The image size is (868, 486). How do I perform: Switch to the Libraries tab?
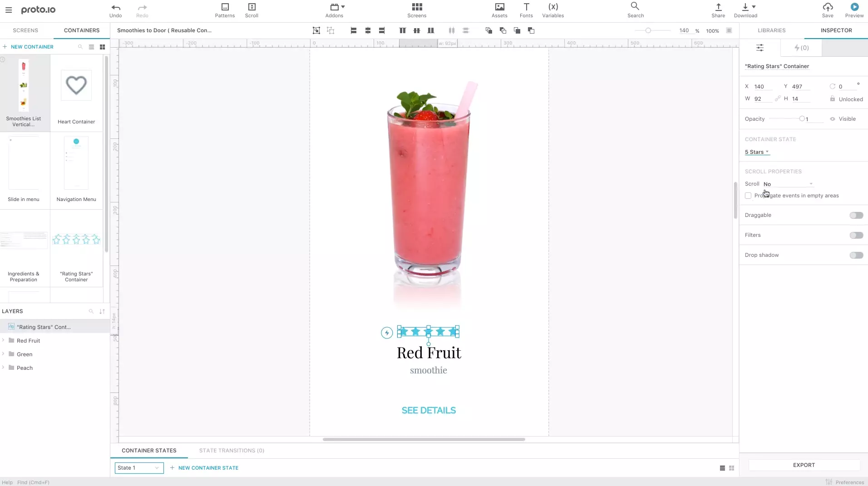[x=772, y=30]
